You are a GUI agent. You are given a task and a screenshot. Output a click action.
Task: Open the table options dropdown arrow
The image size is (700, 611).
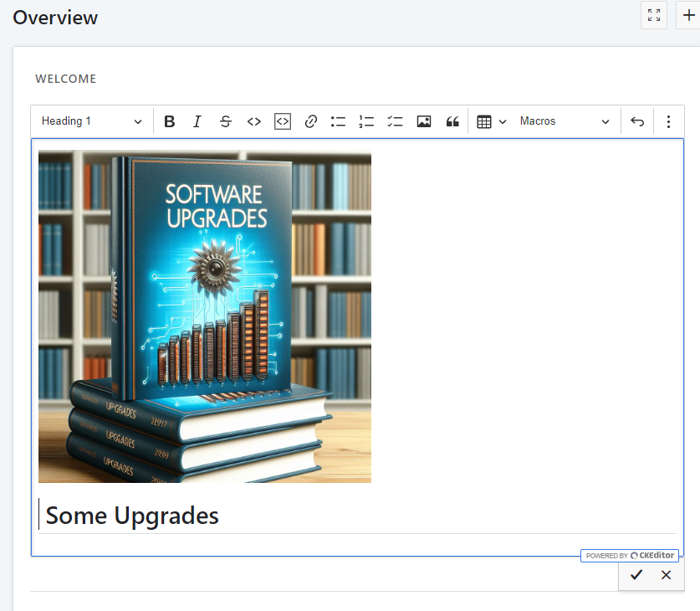point(503,121)
